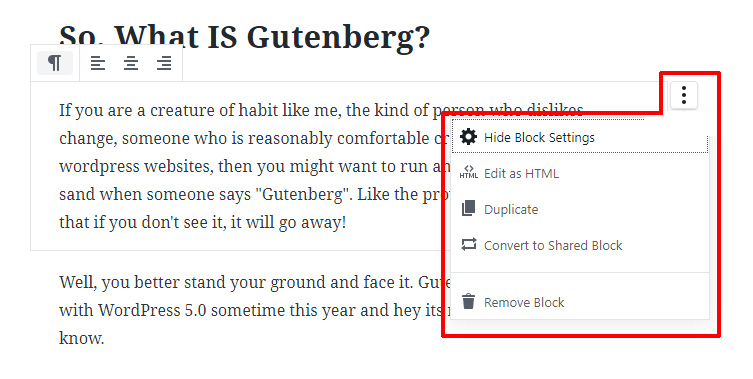Image resolution: width=753 pixels, height=379 pixels.
Task: Click the HTML code icon in the menu
Action: tap(468, 172)
